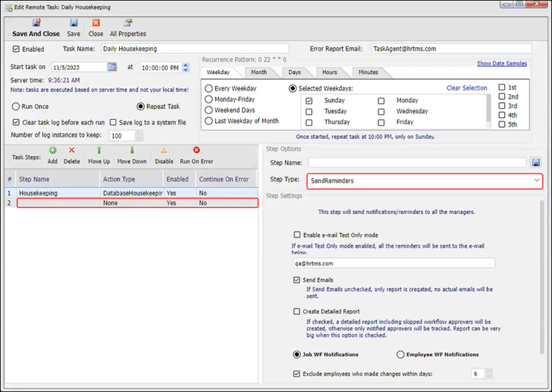Click the Run On Error icon
552x392 pixels.
(197, 151)
